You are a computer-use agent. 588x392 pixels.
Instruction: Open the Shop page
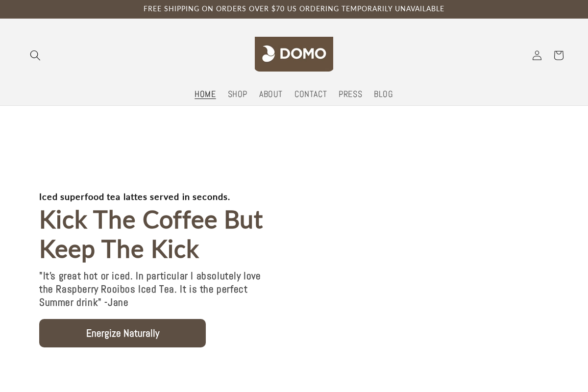click(238, 94)
